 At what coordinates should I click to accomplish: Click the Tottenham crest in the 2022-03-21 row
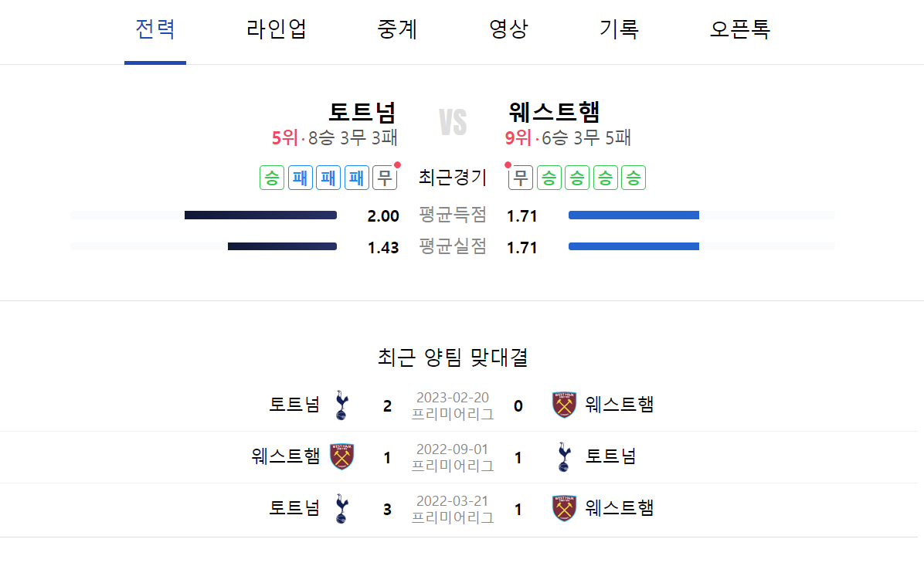click(x=340, y=509)
